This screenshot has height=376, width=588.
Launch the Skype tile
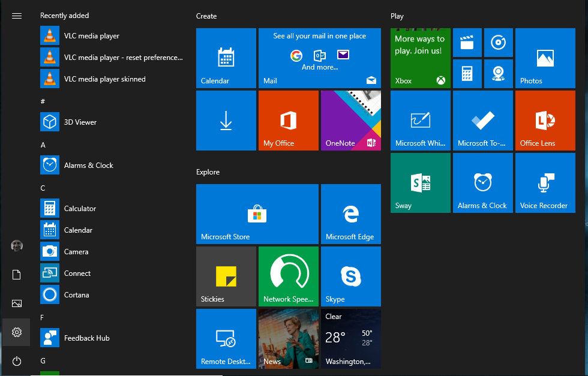[x=351, y=276]
